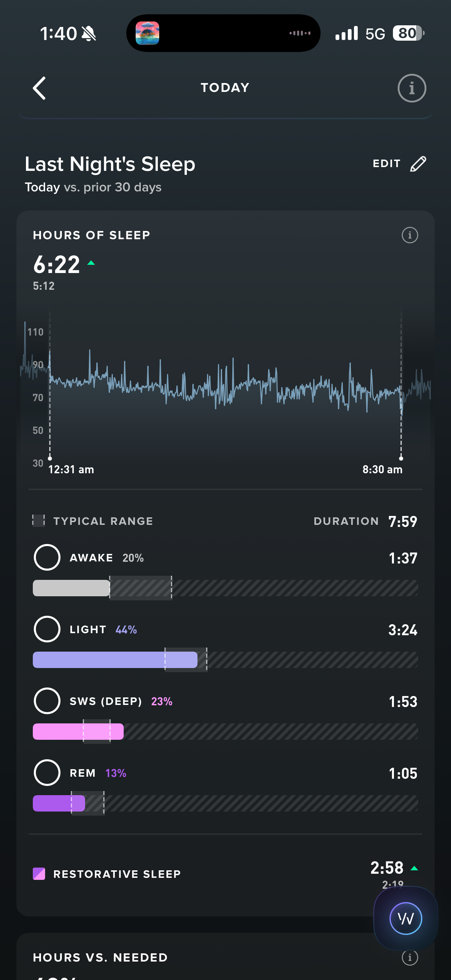451x980 pixels.
Task: Tap the Restorative Sleep color square
Action: tap(39, 874)
